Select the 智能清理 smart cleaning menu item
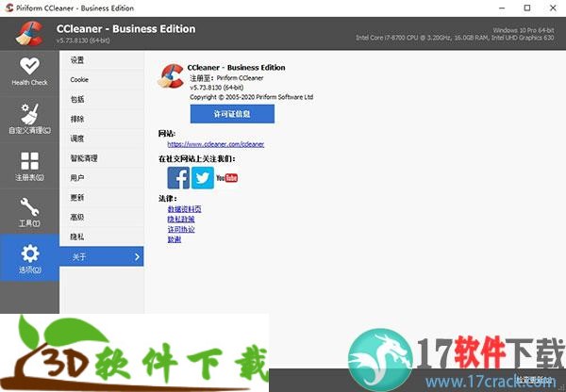566x392 pixels. point(102,158)
